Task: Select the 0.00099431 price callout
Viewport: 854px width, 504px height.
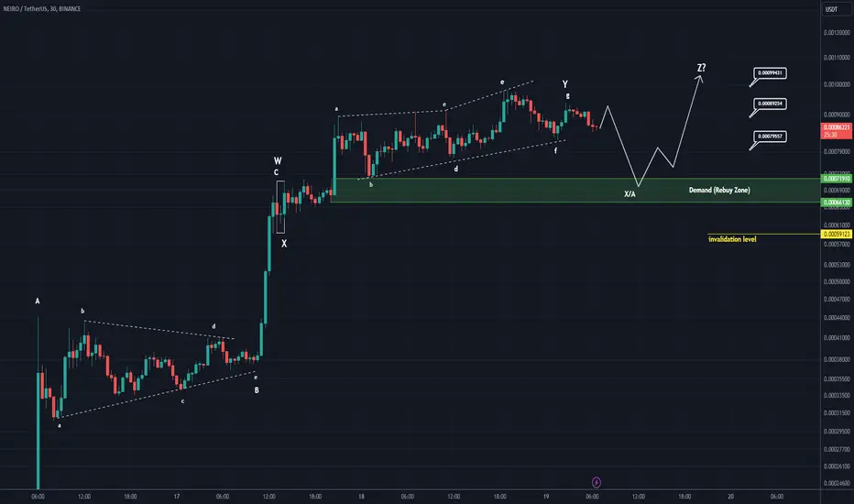Action: pos(770,73)
